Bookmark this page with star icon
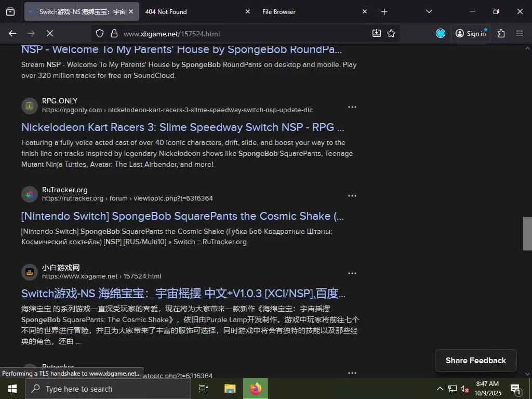Image resolution: width=532 pixels, height=399 pixels. click(391, 33)
